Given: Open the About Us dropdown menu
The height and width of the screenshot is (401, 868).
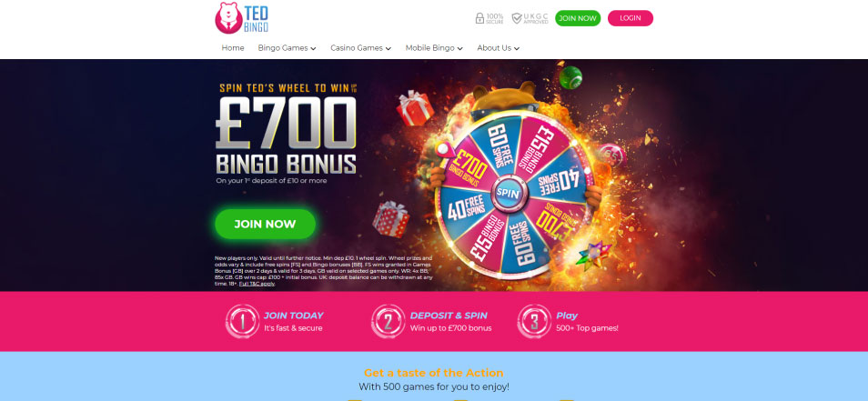Looking at the screenshot, I should (499, 48).
